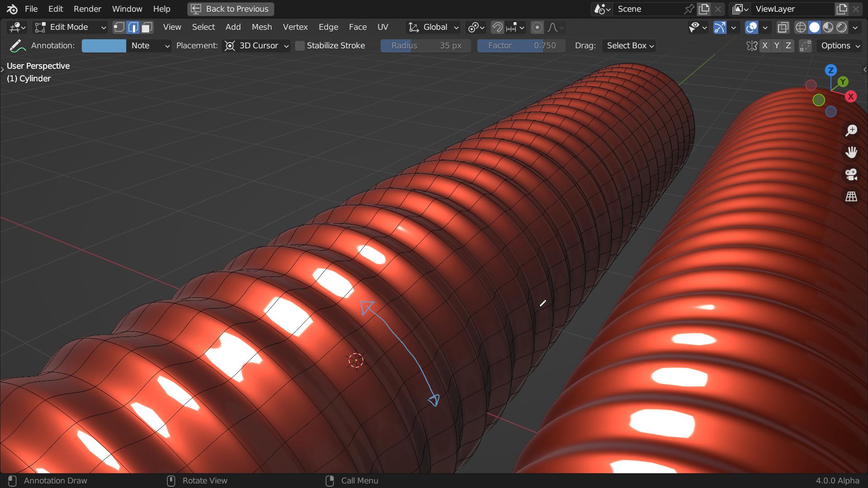The width and height of the screenshot is (868, 488).
Task: Click the new scene icon
Action: click(x=704, y=9)
